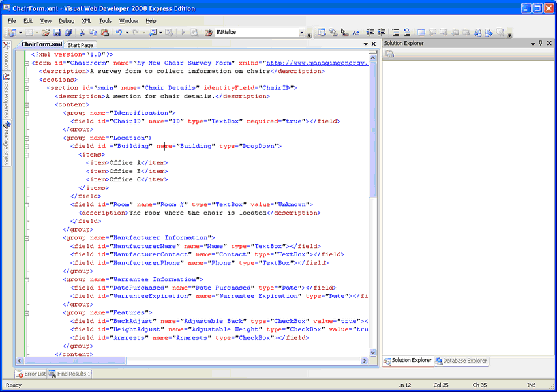This screenshot has height=392, width=557.
Task: Collapse the Warrantee Information group outline
Action: pos(27,280)
